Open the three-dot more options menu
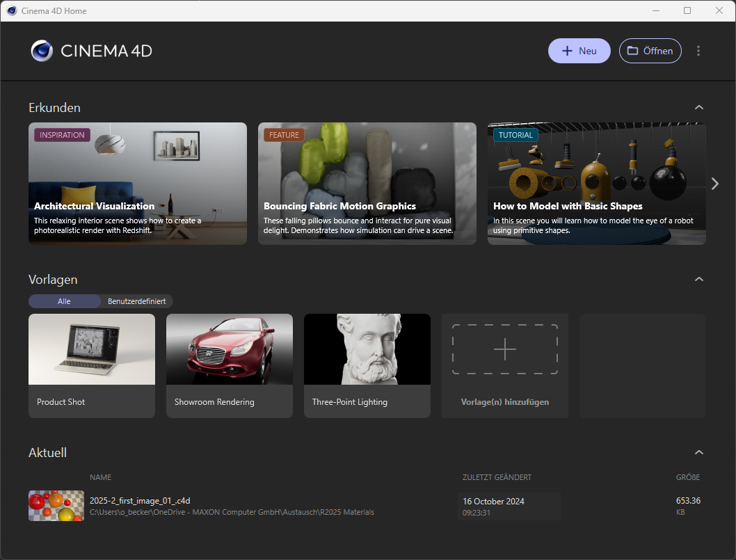This screenshot has height=560, width=736. pos(698,51)
